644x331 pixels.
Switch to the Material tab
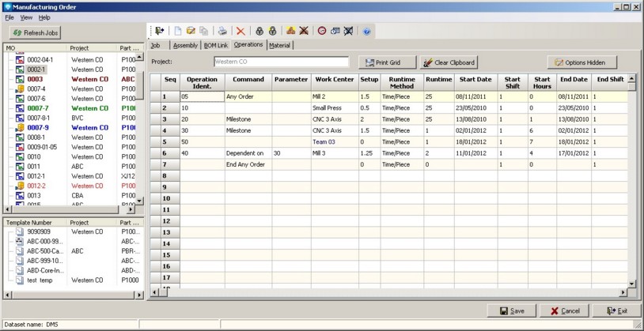279,45
